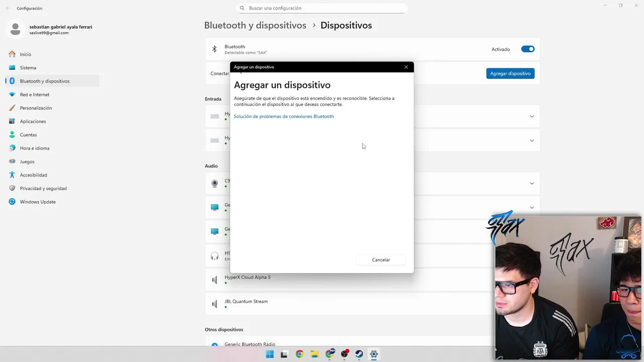Open Solución de problemas de conexiones Bluetooth
The width and height of the screenshot is (644, 362).
click(x=284, y=116)
